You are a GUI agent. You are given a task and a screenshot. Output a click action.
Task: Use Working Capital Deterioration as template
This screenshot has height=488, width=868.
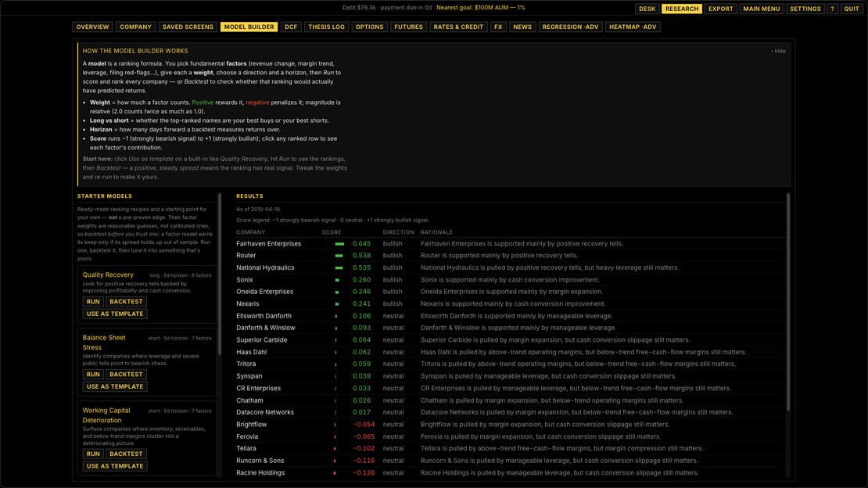(x=115, y=466)
